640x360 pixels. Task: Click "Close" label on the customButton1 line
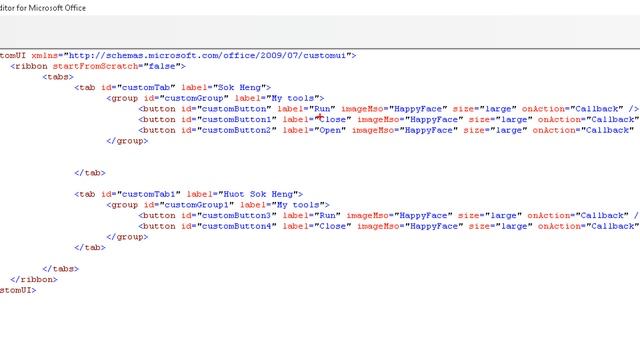tap(333, 120)
